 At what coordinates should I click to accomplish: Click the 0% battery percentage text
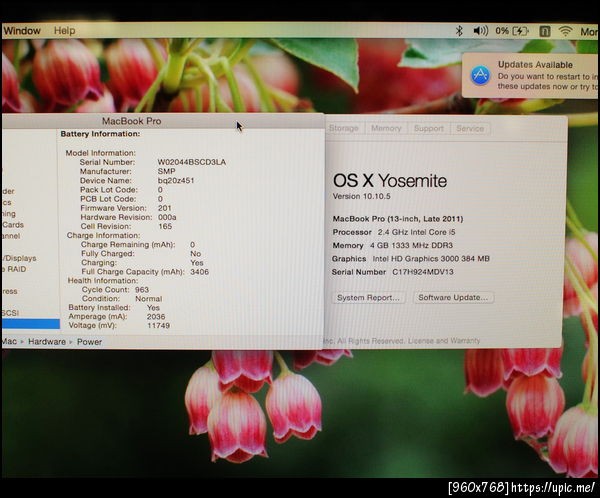(x=502, y=31)
